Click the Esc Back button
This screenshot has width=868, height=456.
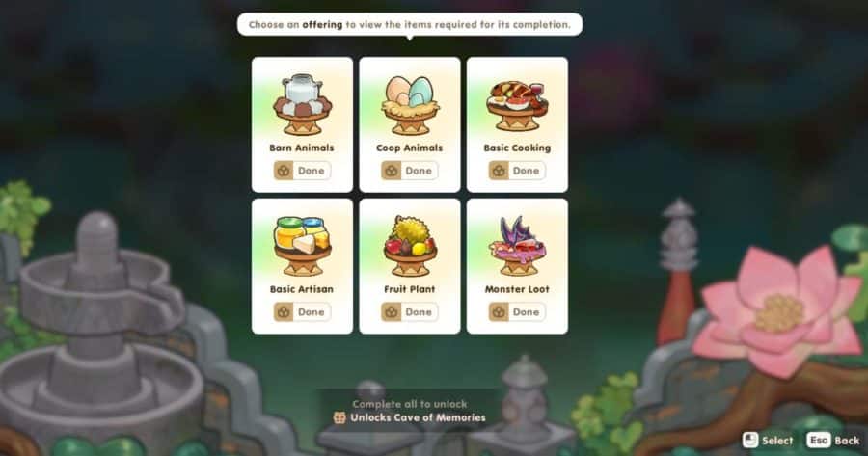[833, 440]
